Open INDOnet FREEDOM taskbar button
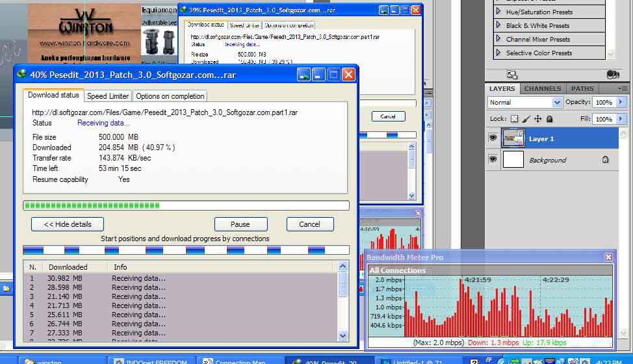The height and width of the screenshot is (364, 633). (151, 360)
